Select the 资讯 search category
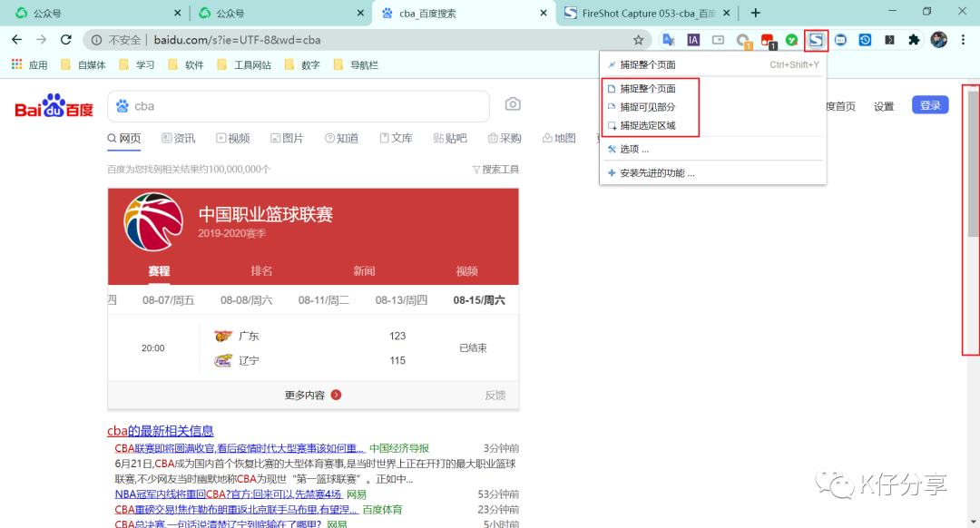980x528 pixels. tap(179, 138)
